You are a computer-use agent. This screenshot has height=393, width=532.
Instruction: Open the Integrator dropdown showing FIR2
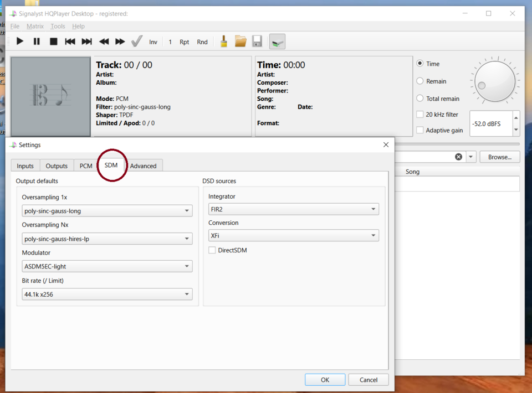tap(294, 209)
